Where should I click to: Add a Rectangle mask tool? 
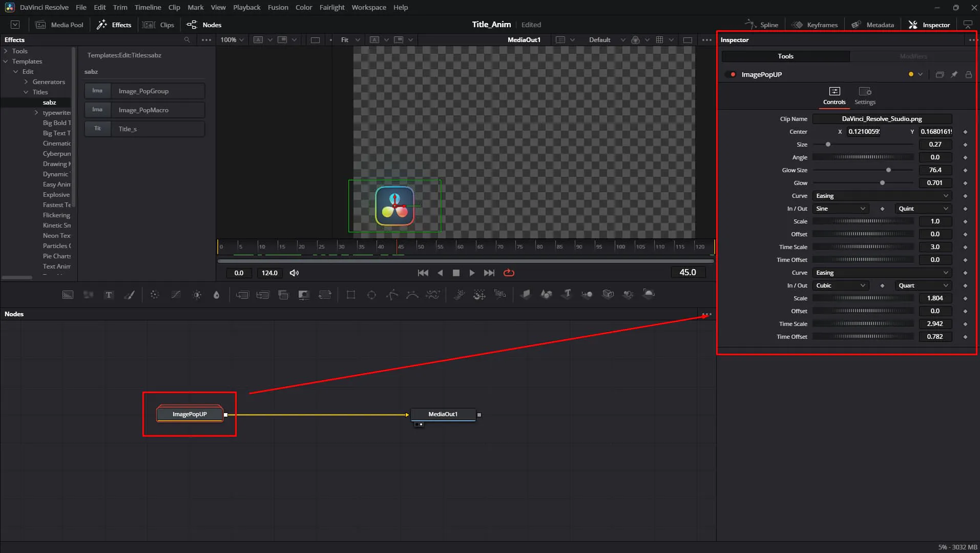point(351,295)
